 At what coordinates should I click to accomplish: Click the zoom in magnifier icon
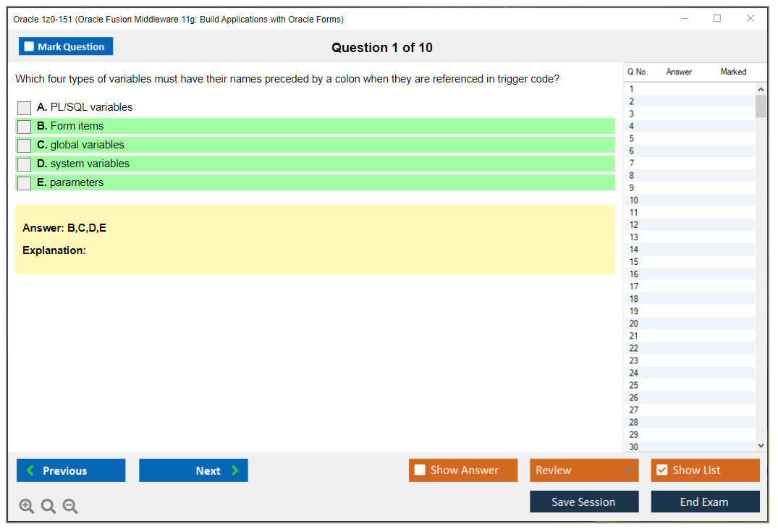tap(27, 507)
